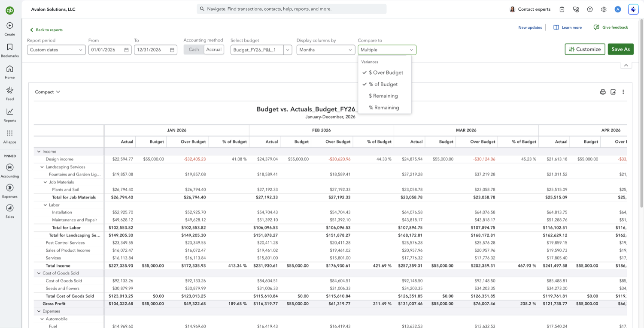Switch accounting method to Accrual

214,50
